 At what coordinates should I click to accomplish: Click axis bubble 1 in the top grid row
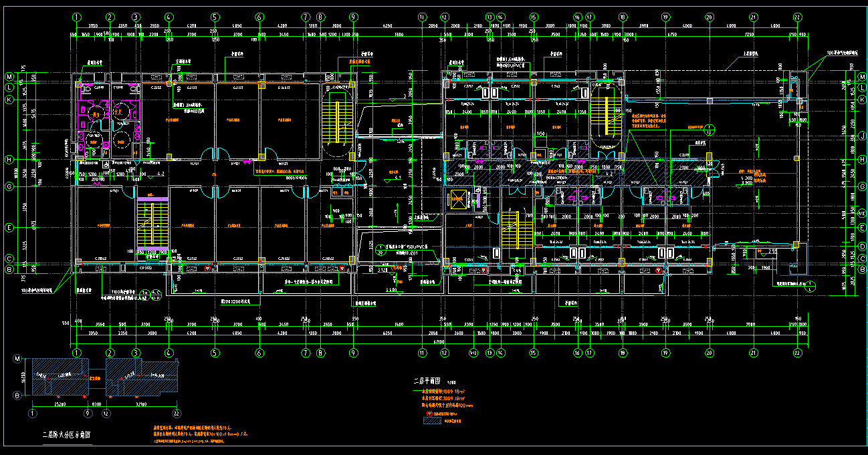[x=77, y=17]
